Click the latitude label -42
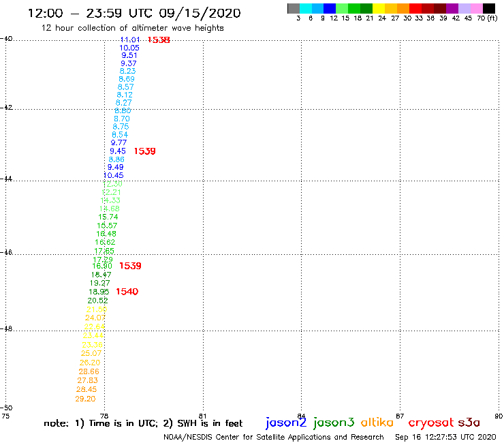Screen dimensions: 504x443 point(6,107)
